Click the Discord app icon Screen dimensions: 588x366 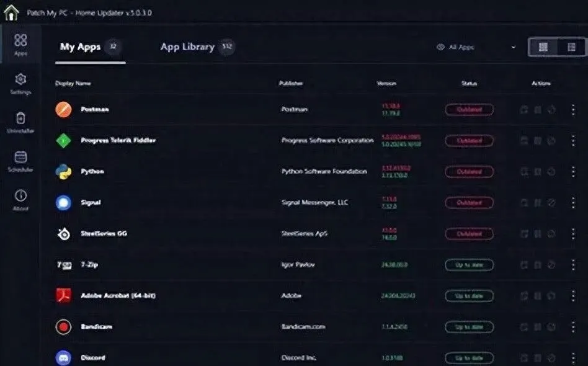pos(63,358)
